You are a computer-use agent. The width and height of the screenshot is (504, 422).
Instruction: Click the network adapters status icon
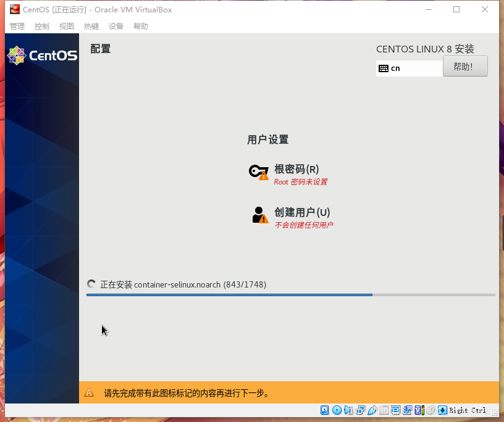[360, 410]
